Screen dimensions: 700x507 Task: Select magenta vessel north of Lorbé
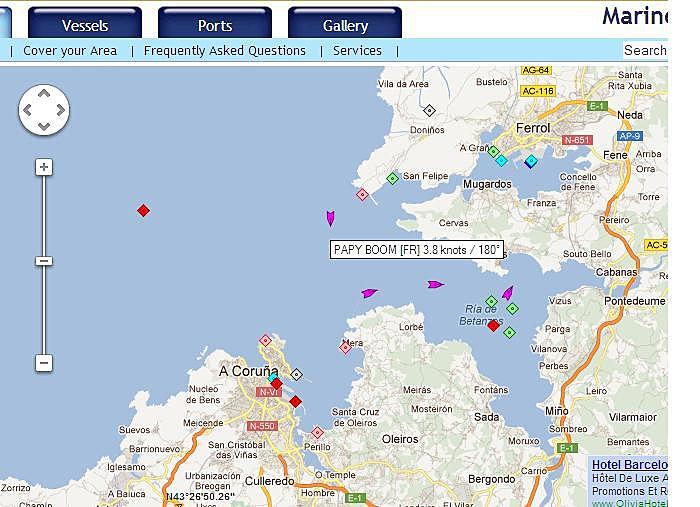pyautogui.click(x=369, y=293)
